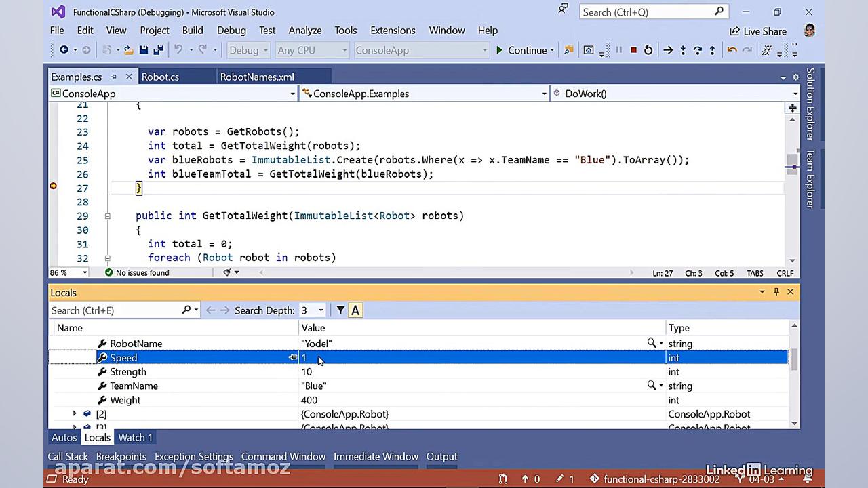Click the Redo arrow icon
This screenshot has width=868, height=488.
(203, 50)
